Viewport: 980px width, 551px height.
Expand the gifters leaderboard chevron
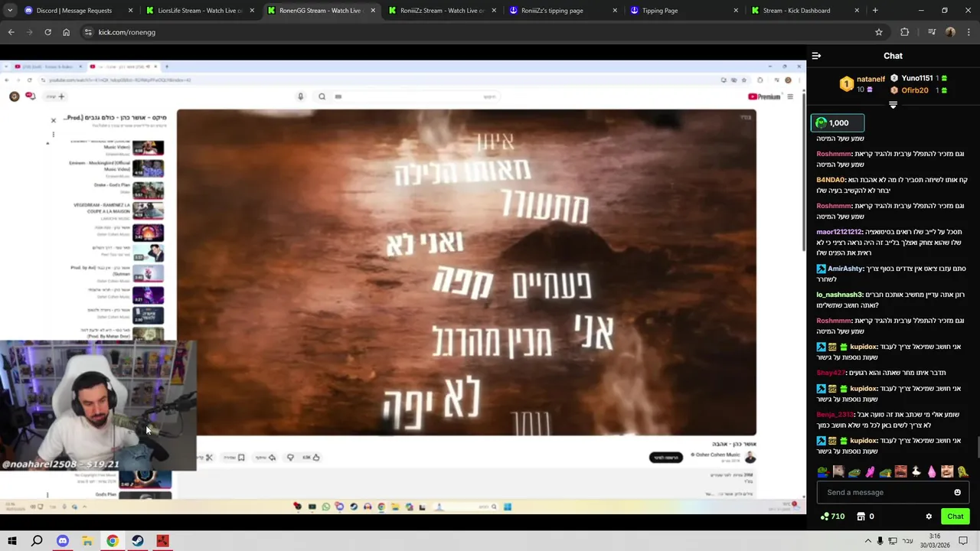tap(893, 105)
